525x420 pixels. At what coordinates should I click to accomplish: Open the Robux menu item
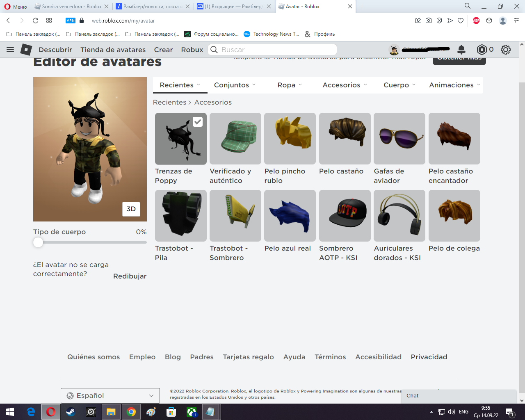[x=192, y=50]
